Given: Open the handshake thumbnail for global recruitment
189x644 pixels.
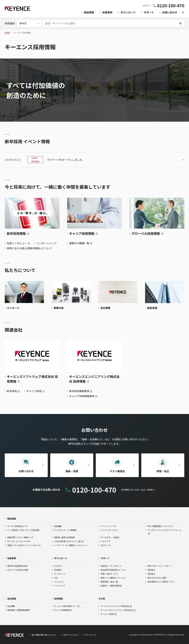Looking at the screenshot, I should (157, 213).
